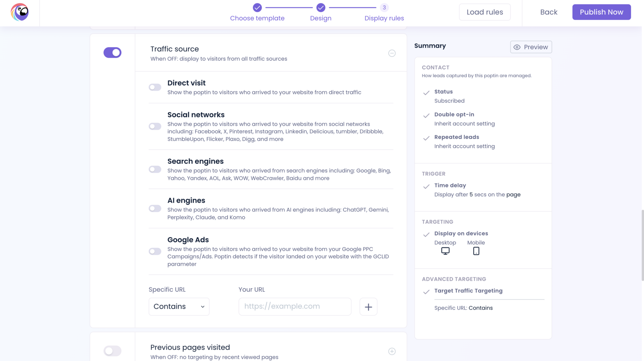Click the '5' secs value in Time delay
The image size is (644, 361).
pyautogui.click(x=471, y=194)
